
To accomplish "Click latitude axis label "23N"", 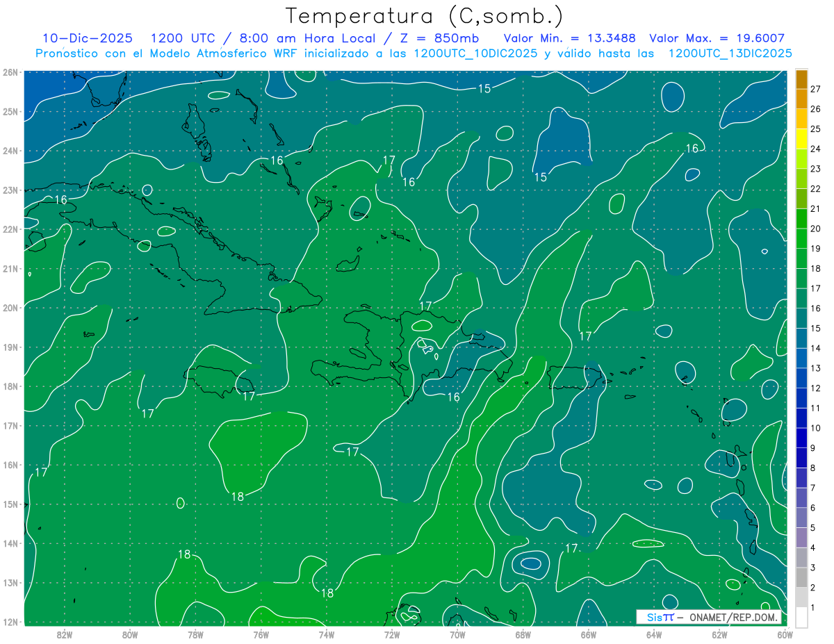I will (10, 190).
